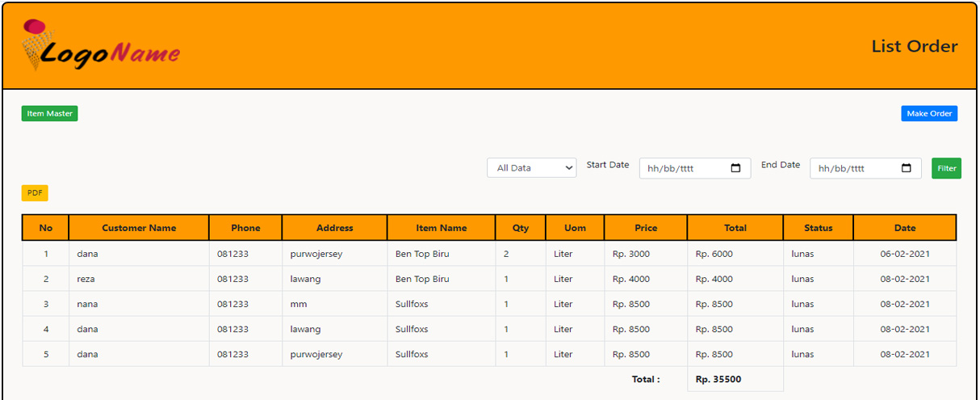The width and height of the screenshot is (980, 400).
Task: Focus the End Date input field
Action: point(865,168)
